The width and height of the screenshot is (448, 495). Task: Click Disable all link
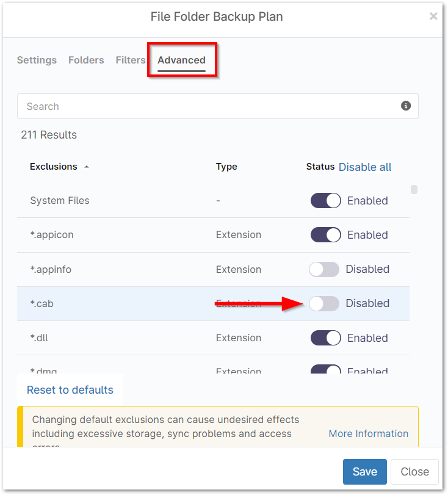click(365, 167)
